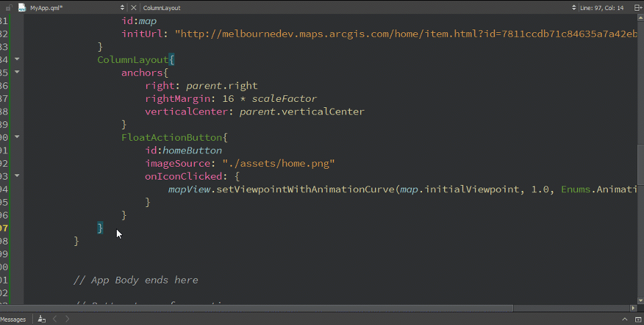Clear the Messages pane with broom icon
This screenshot has width=644, height=325.
(x=42, y=319)
